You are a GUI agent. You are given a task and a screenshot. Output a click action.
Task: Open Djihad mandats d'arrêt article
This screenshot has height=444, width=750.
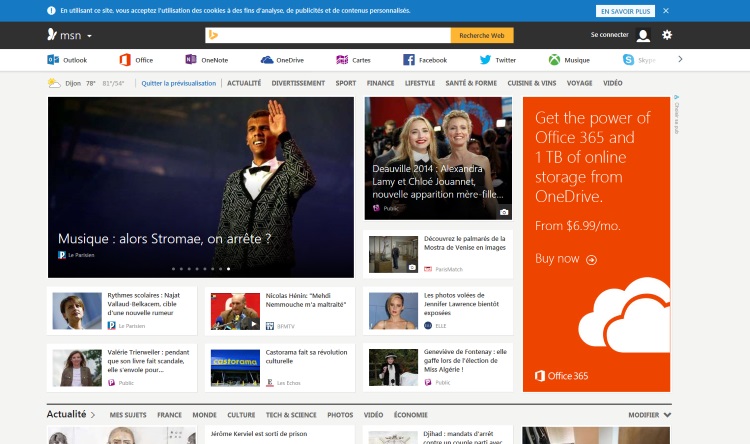(438, 435)
